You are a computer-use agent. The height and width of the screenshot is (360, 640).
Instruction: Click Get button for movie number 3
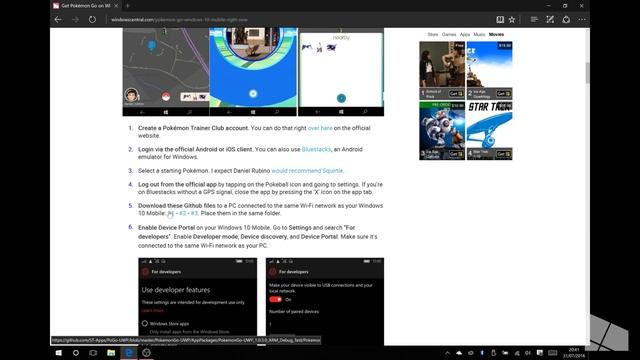[x=456, y=154]
